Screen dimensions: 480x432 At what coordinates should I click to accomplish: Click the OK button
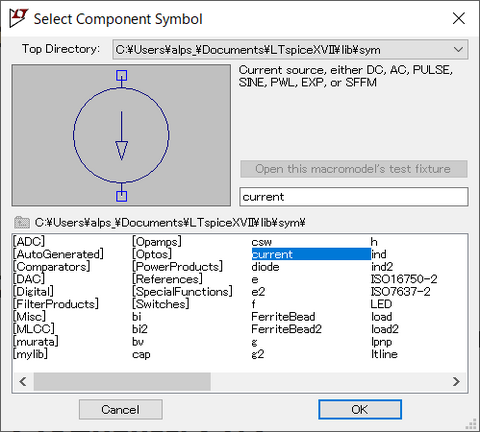(x=360, y=409)
